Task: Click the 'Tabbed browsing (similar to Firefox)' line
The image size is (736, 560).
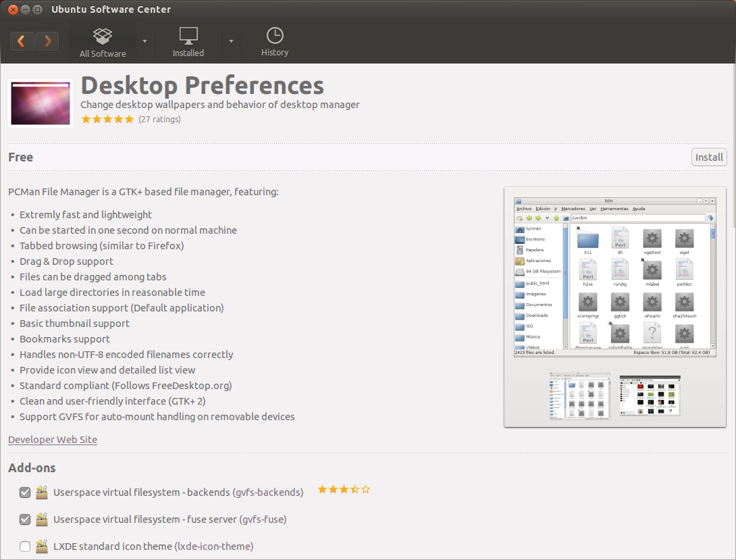Action: click(x=102, y=246)
